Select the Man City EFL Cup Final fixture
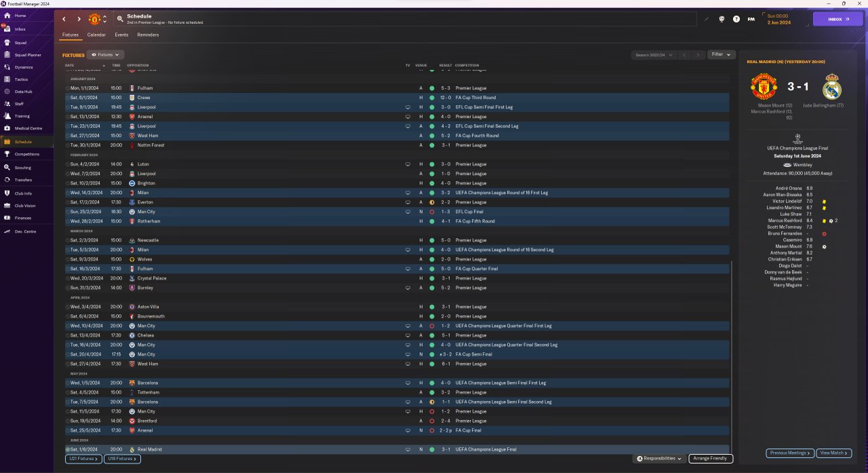This screenshot has height=473, width=868. (397, 212)
